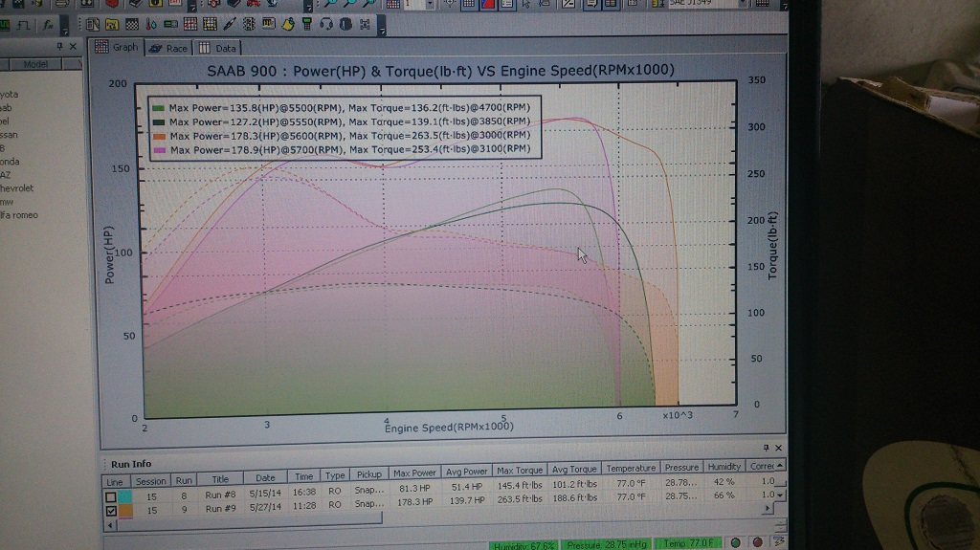Click the fx function icon
This screenshot has width=980, height=550.
click(48, 24)
